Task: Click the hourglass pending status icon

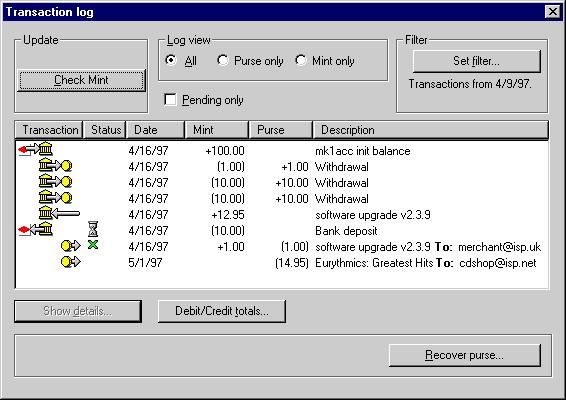Action: 93,229
